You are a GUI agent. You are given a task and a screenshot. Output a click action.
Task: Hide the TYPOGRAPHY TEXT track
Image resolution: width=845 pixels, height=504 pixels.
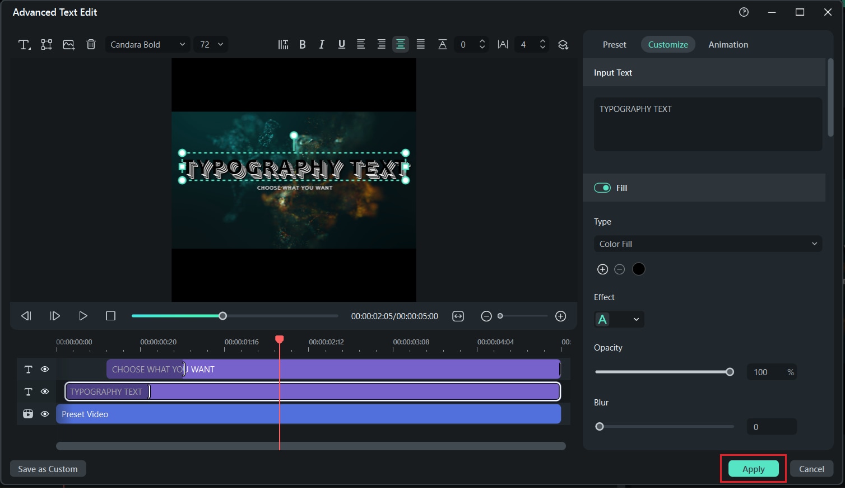tap(45, 392)
